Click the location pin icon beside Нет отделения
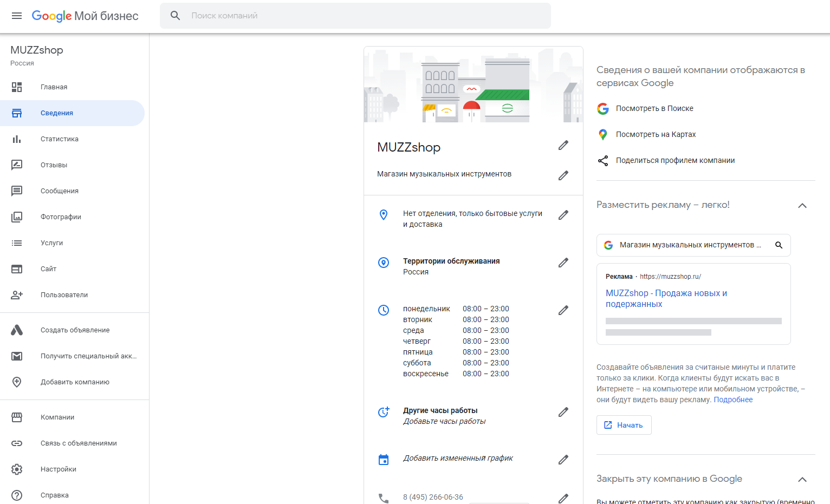 384,215
